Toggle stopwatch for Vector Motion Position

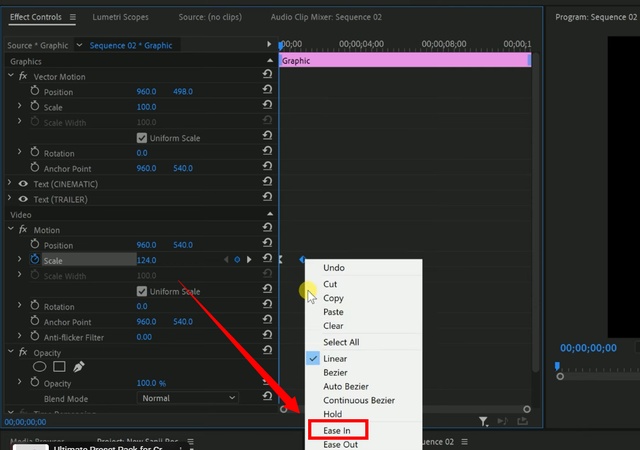click(x=34, y=92)
